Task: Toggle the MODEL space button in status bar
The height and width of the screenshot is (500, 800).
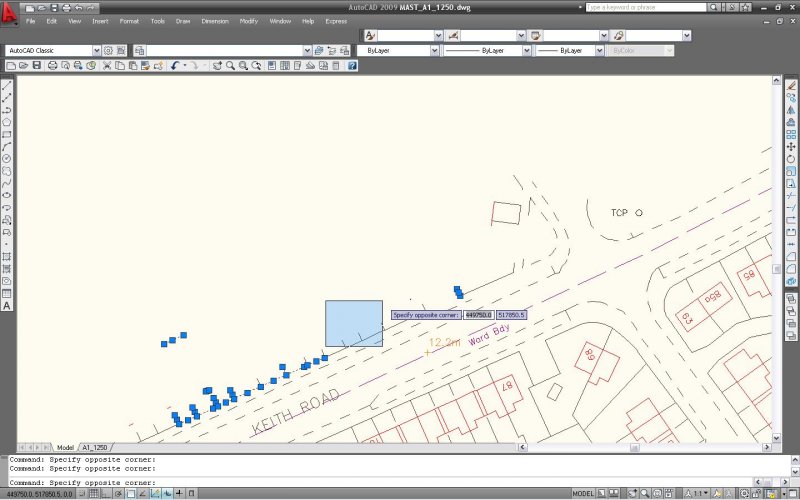Action: (584, 494)
